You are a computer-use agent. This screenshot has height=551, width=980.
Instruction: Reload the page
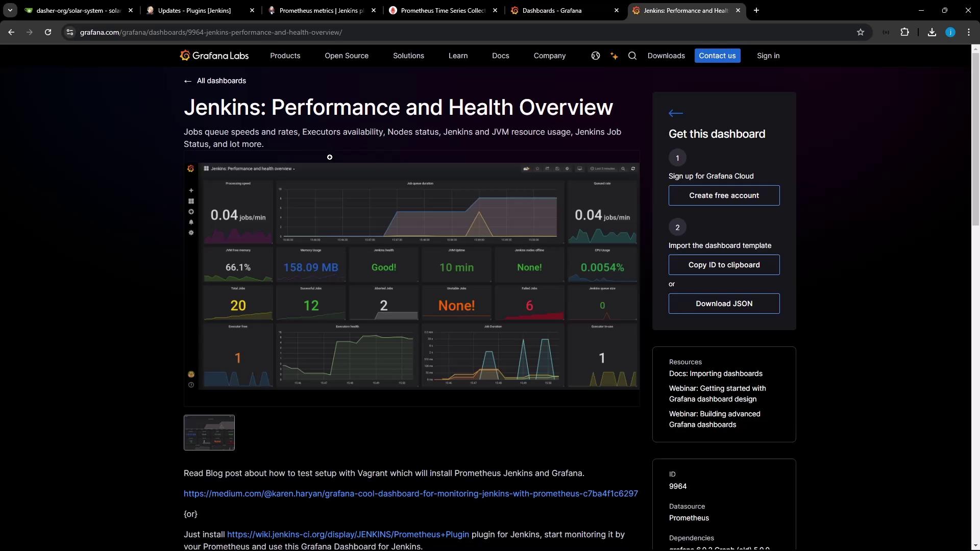click(x=48, y=32)
